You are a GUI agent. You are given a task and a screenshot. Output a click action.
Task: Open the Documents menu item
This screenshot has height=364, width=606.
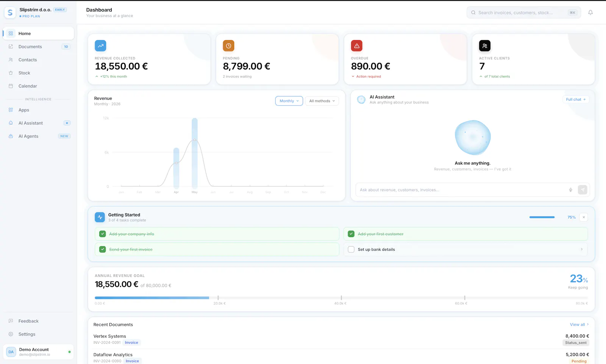click(x=39, y=47)
